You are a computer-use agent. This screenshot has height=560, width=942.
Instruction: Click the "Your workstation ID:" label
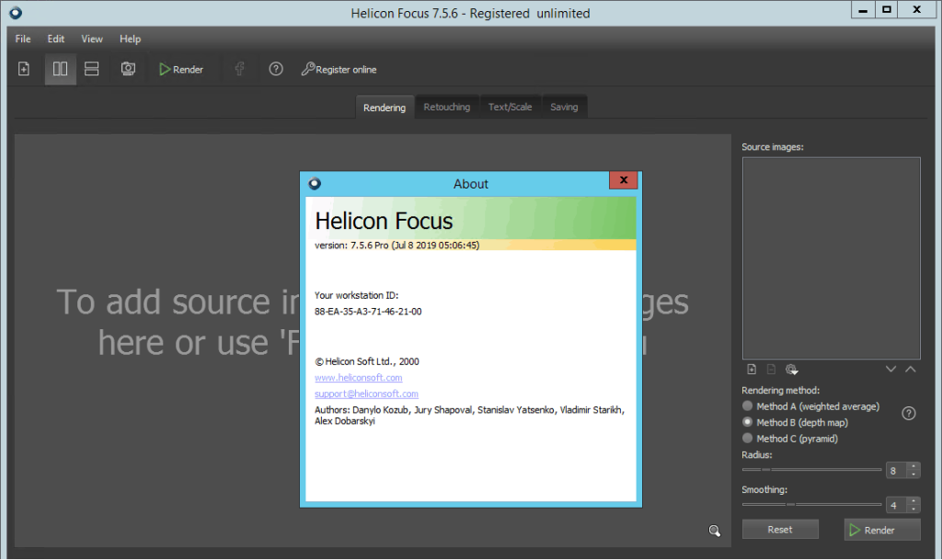click(356, 295)
